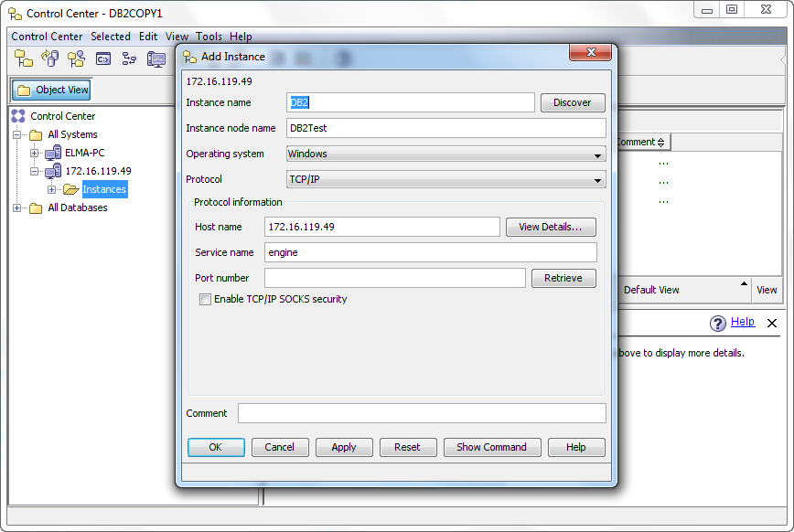This screenshot has height=532, width=794.
Task: Click the View Details button
Action: click(551, 228)
